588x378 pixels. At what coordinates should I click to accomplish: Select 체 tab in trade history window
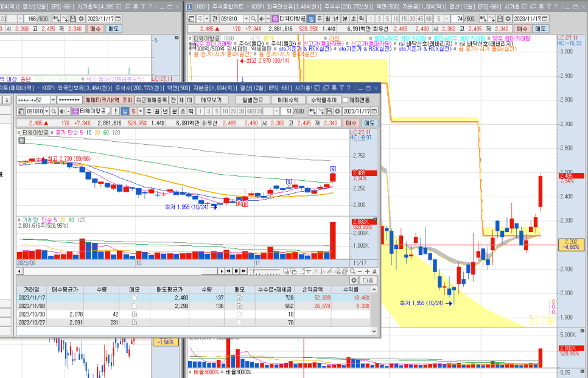pyautogui.click(x=181, y=100)
